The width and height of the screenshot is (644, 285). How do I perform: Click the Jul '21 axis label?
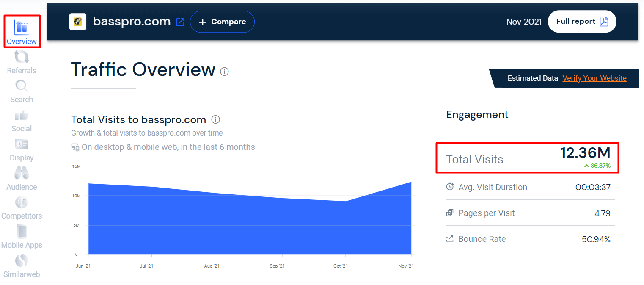pos(147,266)
